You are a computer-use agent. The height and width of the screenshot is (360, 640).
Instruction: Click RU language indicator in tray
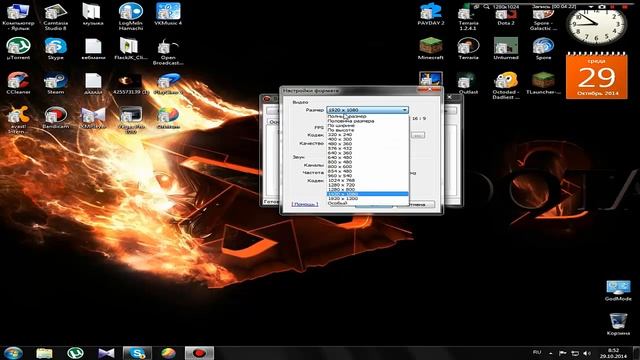coord(537,352)
